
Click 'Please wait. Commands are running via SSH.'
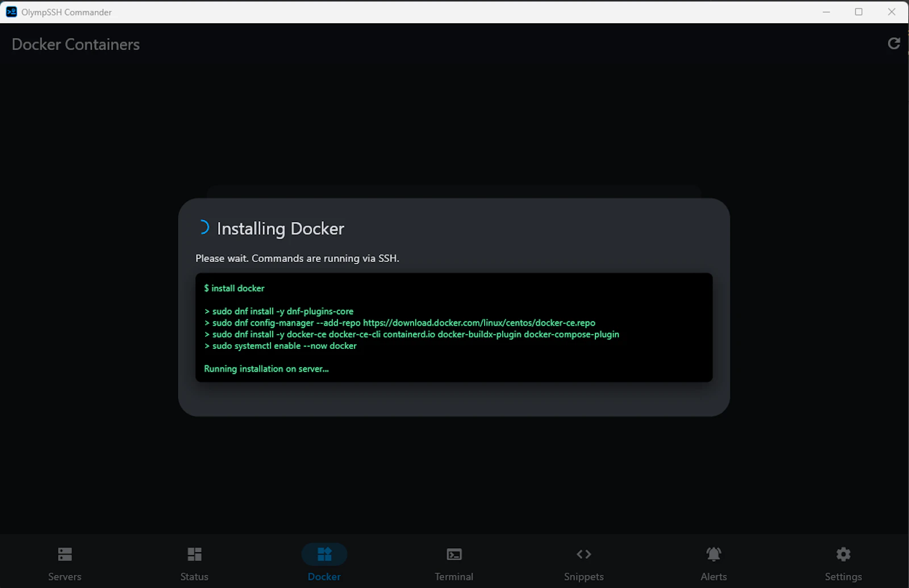(297, 258)
